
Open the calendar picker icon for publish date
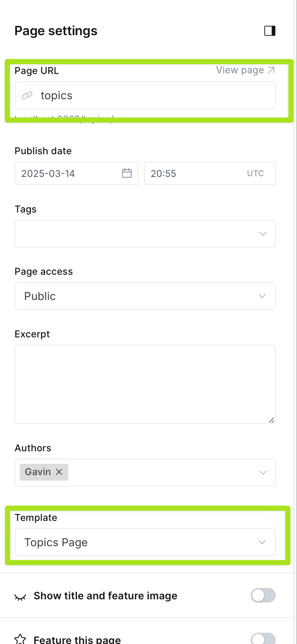coord(127,173)
